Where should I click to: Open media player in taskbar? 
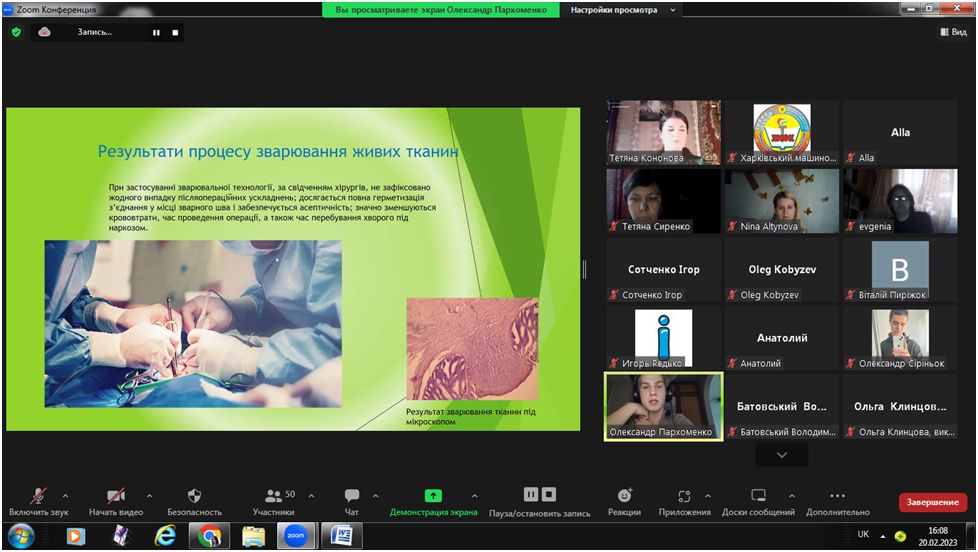[75, 536]
